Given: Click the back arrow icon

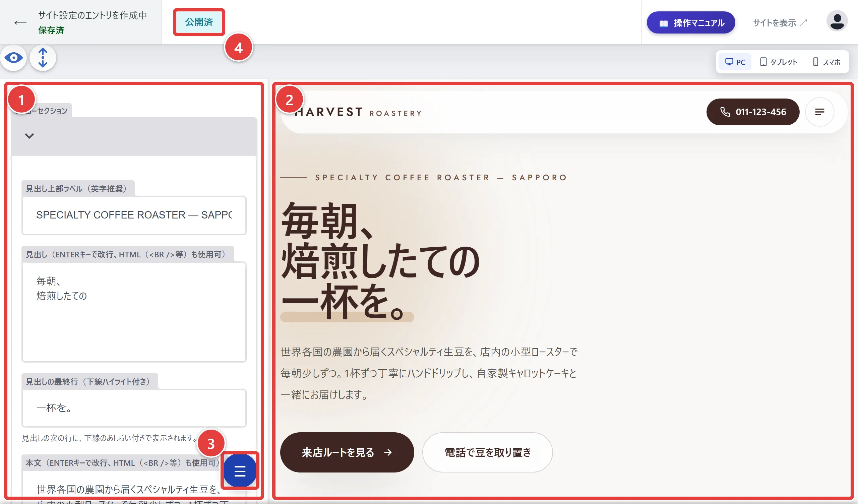Looking at the screenshot, I should coord(20,23).
